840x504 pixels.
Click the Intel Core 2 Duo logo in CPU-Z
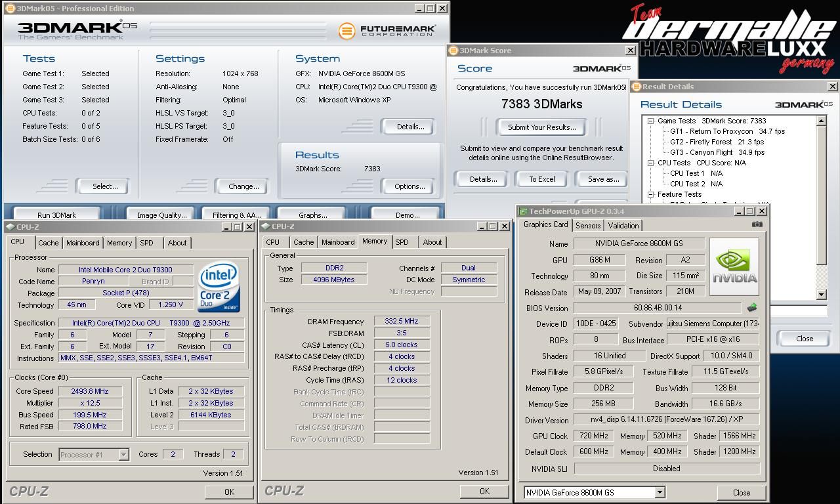219,287
